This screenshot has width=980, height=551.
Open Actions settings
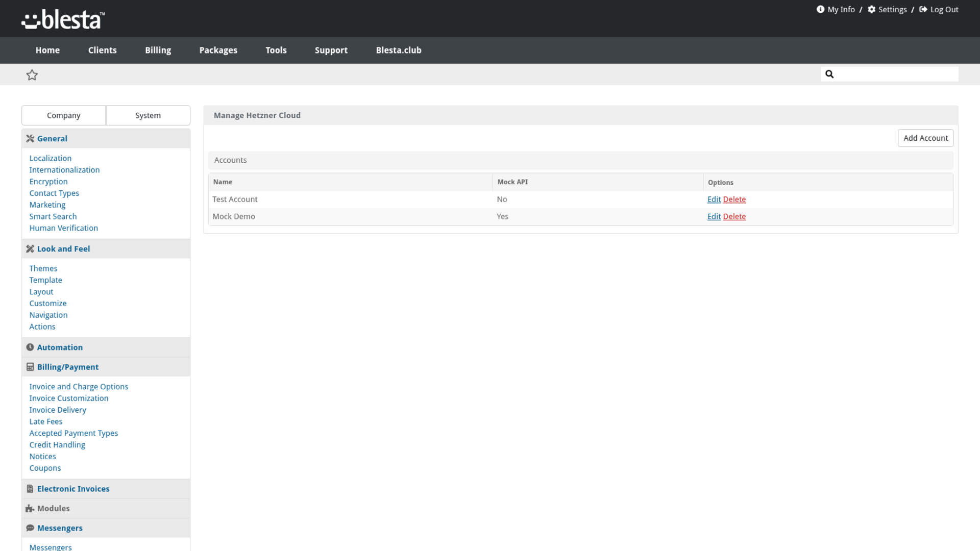click(42, 327)
